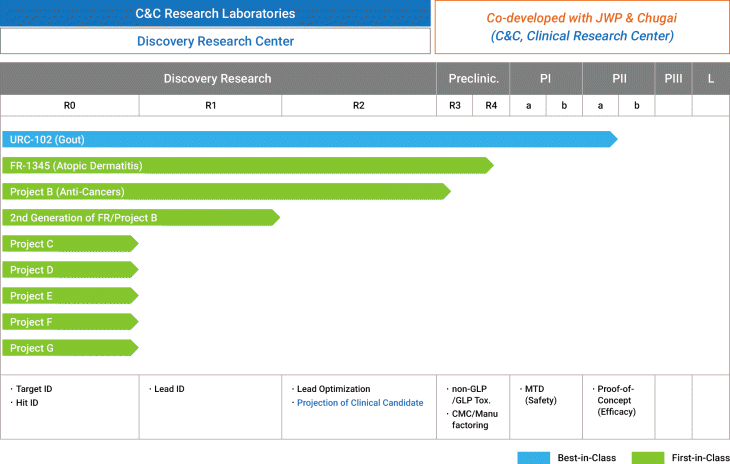Select the PII phase header
This screenshot has height=464, width=730.
(619, 79)
